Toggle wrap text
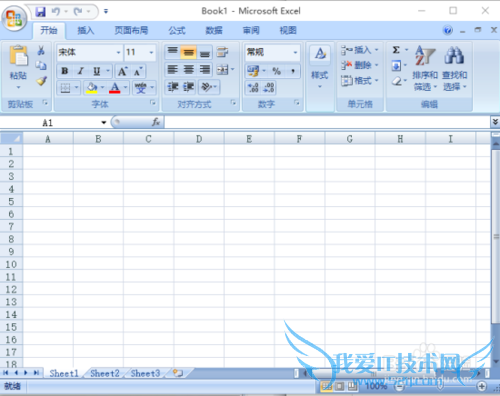500x396 pixels. [x=222, y=52]
